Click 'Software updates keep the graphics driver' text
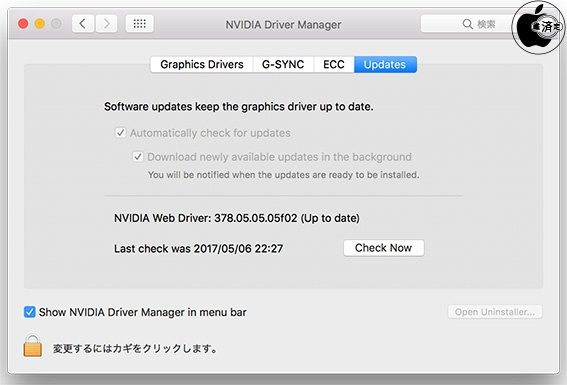Image resolution: width=567 pixels, height=385 pixels. (x=239, y=107)
